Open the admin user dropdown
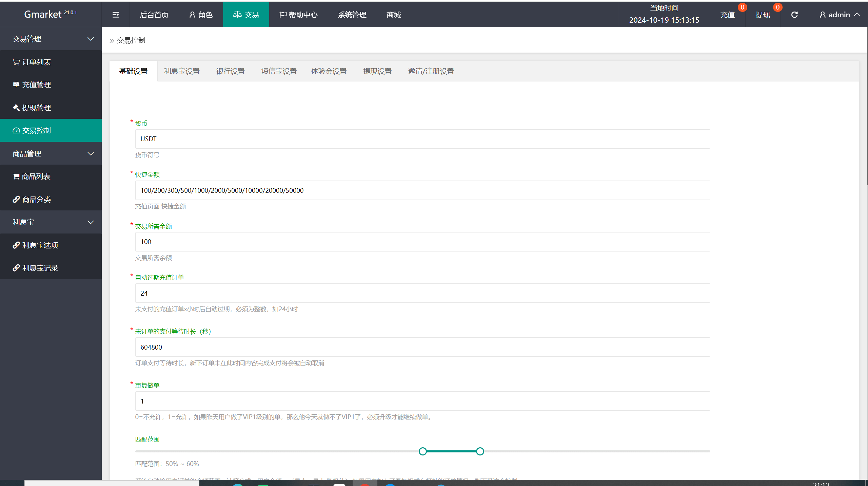 (839, 15)
